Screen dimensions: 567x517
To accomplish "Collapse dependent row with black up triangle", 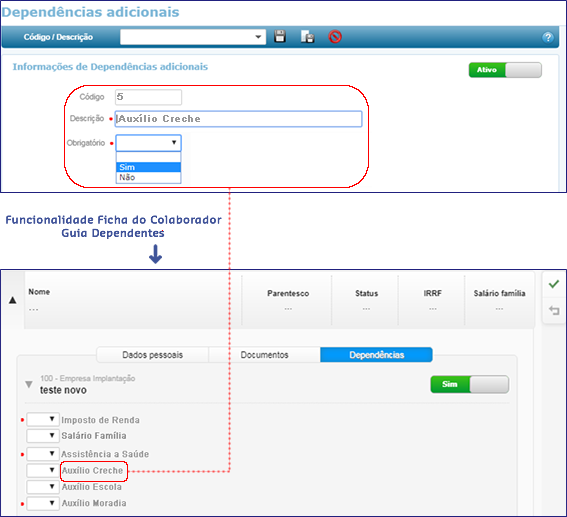I will [x=13, y=300].
